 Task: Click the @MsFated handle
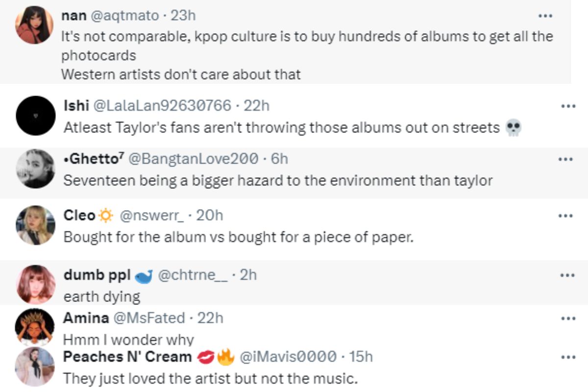tap(149, 318)
